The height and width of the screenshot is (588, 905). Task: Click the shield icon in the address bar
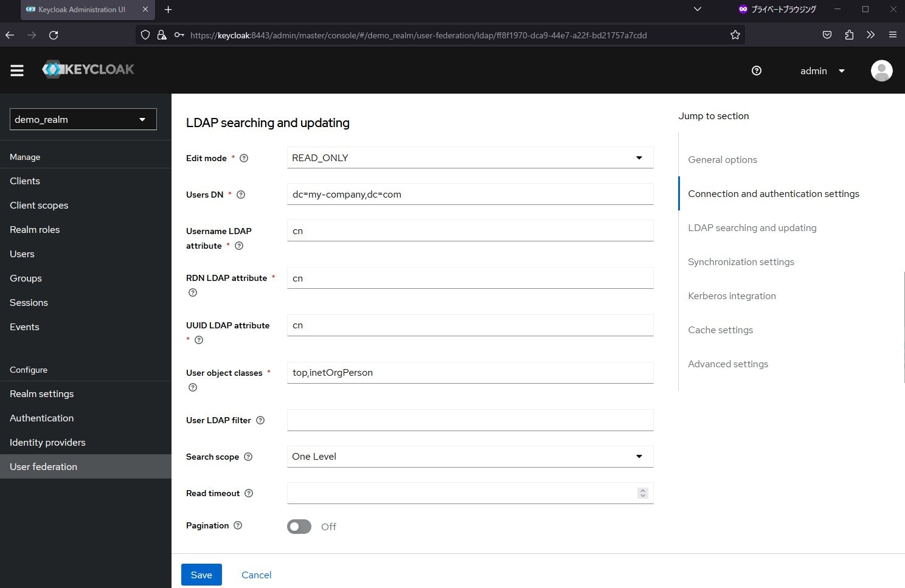click(x=145, y=35)
